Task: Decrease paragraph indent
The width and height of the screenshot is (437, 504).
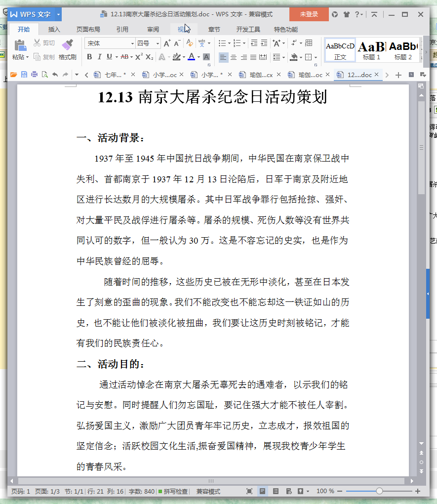Action: pos(254,43)
